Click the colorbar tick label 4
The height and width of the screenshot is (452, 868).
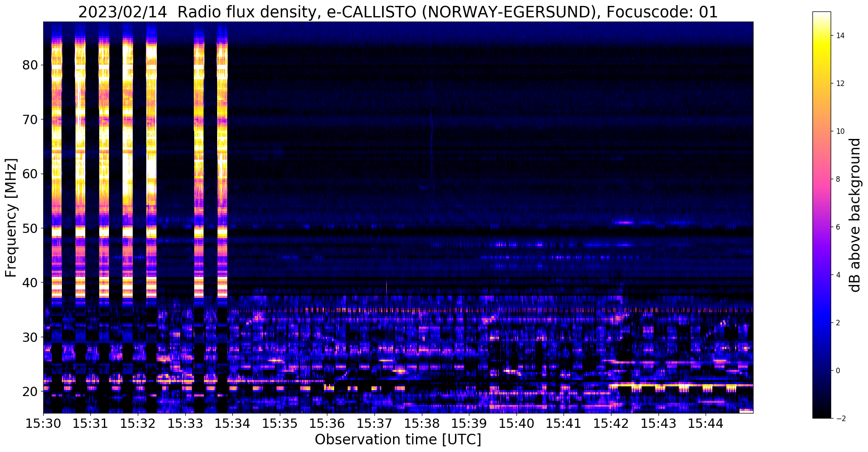[x=837, y=275]
